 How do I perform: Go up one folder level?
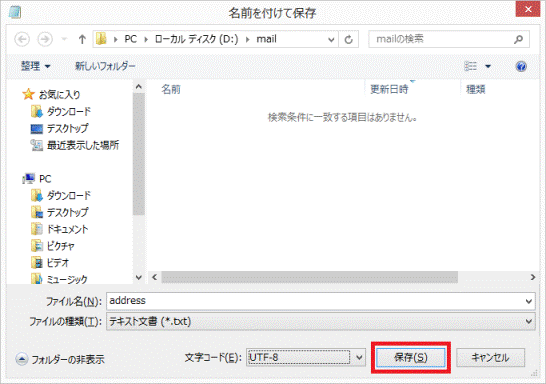[x=82, y=39]
